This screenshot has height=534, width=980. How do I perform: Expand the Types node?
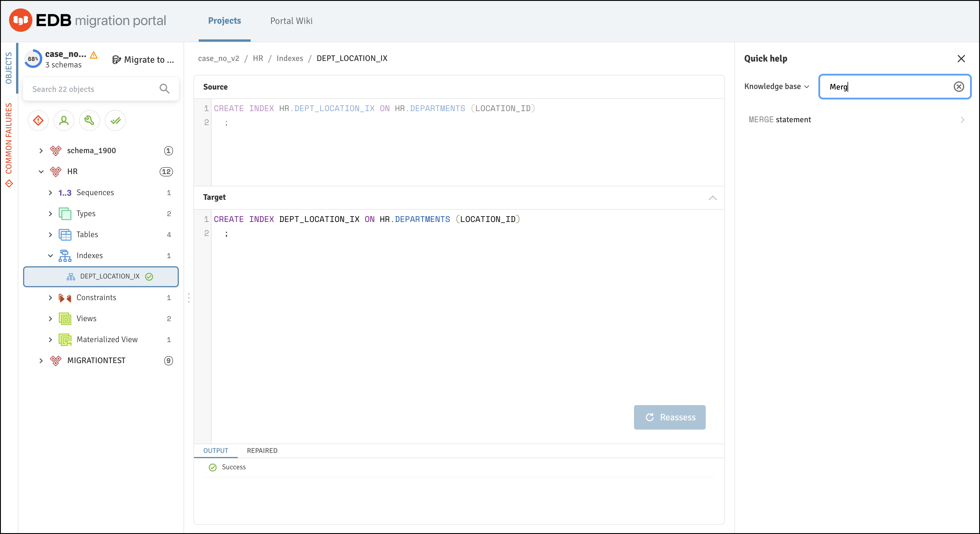(50, 214)
